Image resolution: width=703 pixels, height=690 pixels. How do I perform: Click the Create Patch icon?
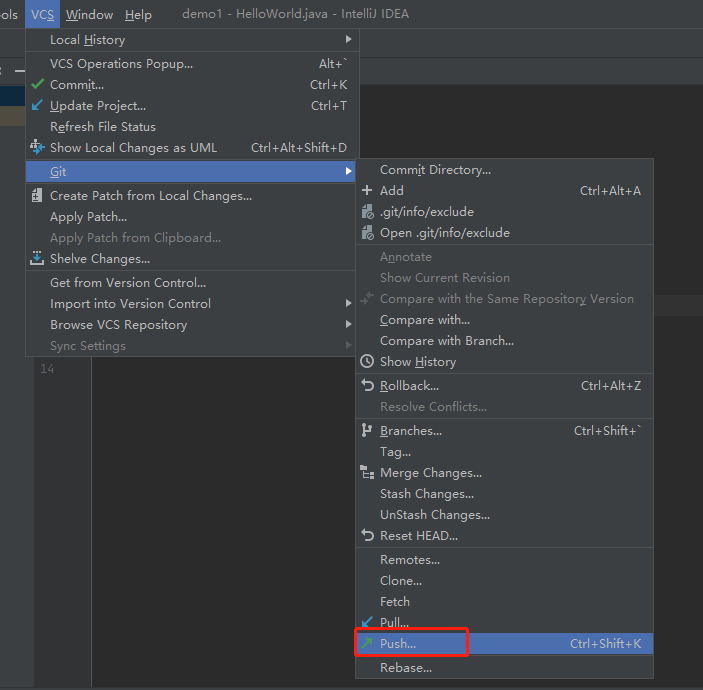coord(37,195)
